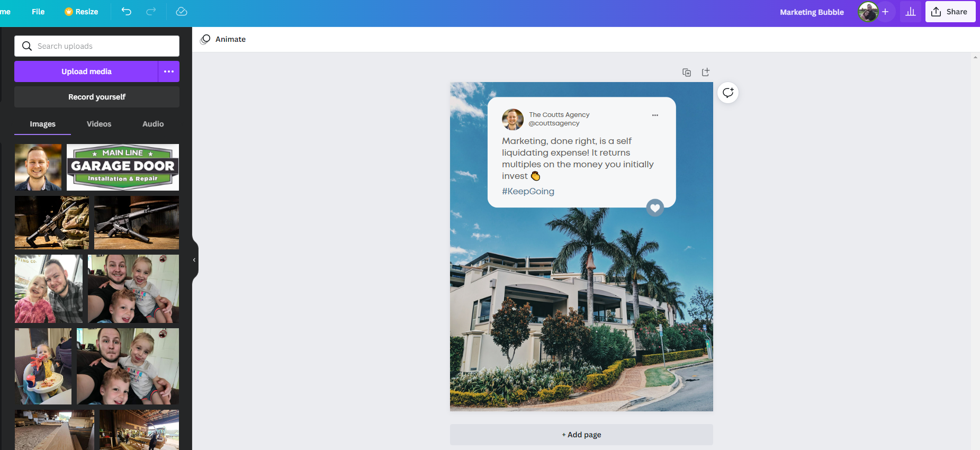Collapse the side panel with arrow handle
980x450 pixels.
[x=194, y=260]
